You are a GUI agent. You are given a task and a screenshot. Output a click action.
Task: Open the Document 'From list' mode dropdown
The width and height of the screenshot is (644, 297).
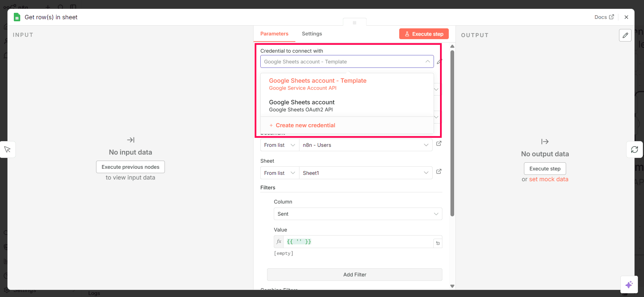(x=280, y=145)
